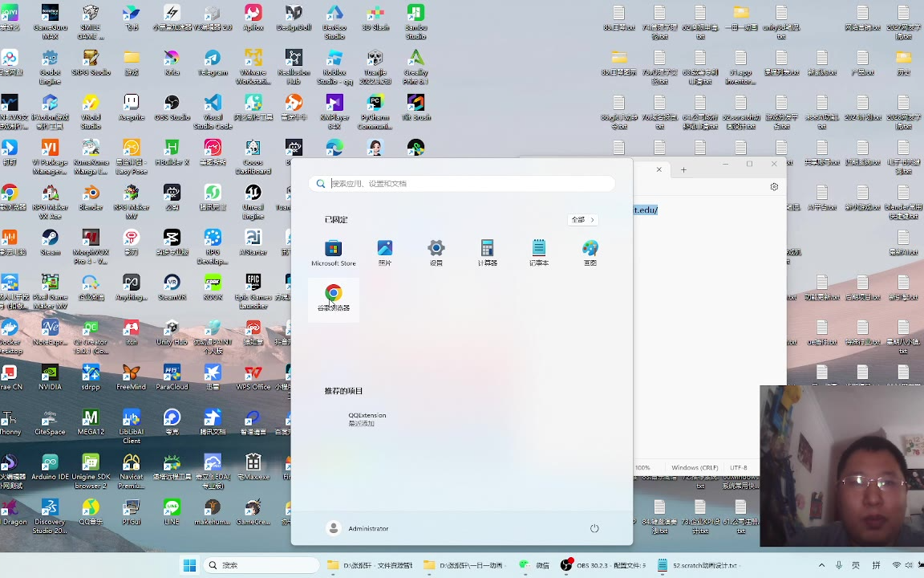
Task: Open the OBS Studio desktop shortcut
Action: (x=172, y=108)
